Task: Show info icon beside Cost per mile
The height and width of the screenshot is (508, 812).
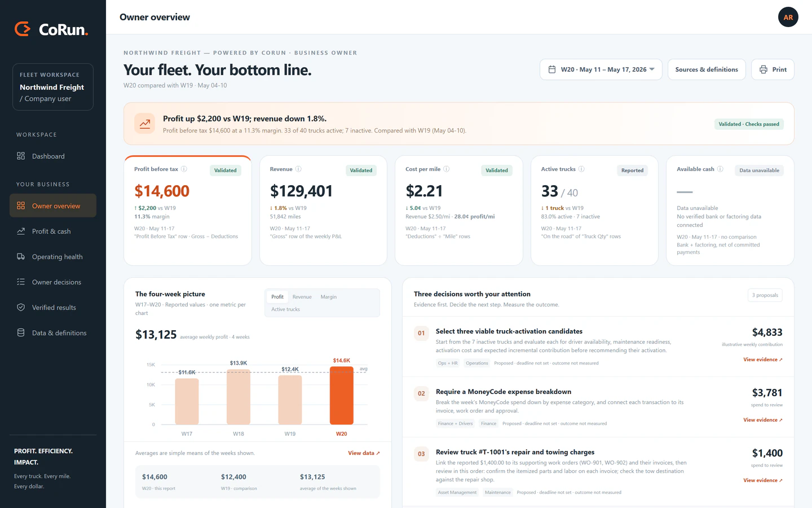Action: [446, 169]
